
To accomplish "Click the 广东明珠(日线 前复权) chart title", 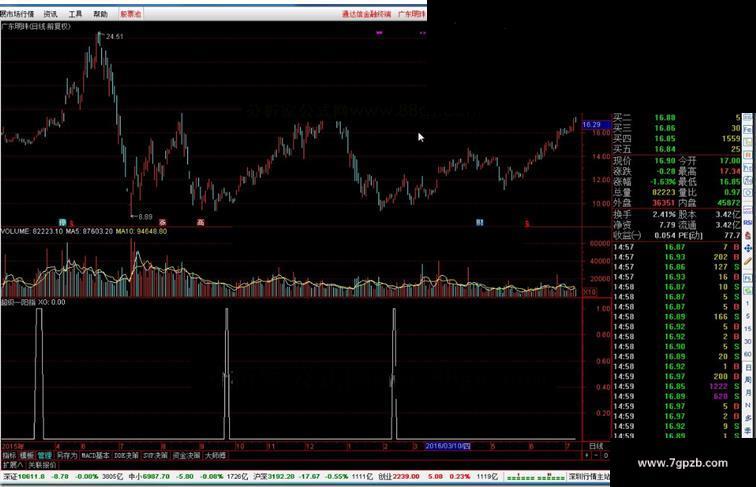I will pos(36,27).
